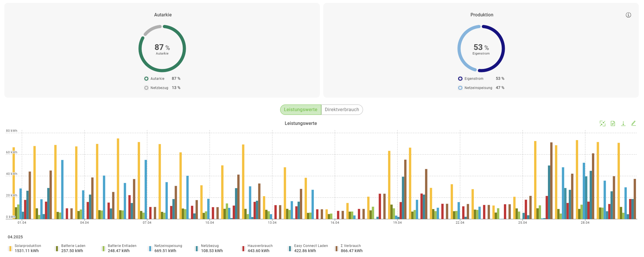Toggle the Solarproduktion series in the chart legend
This screenshot has height=257, width=644.
click(28, 246)
